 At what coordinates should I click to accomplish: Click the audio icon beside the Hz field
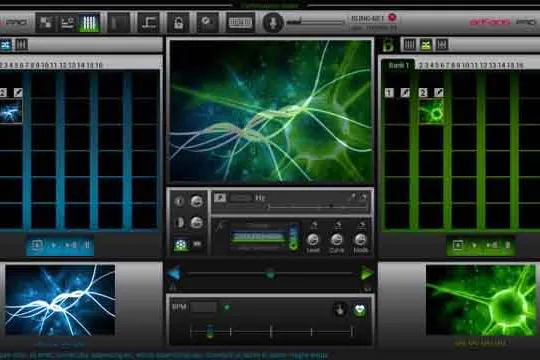[x=220, y=197]
